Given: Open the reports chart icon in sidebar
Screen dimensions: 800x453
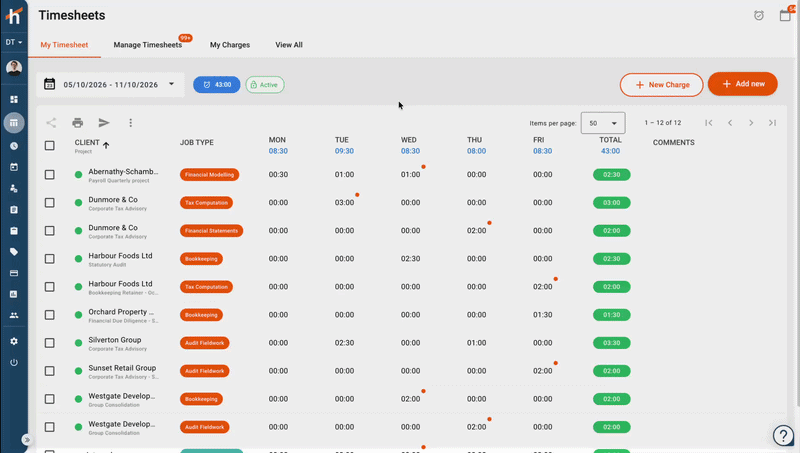Looking at the screenshot, I should [x=14, y=294].
